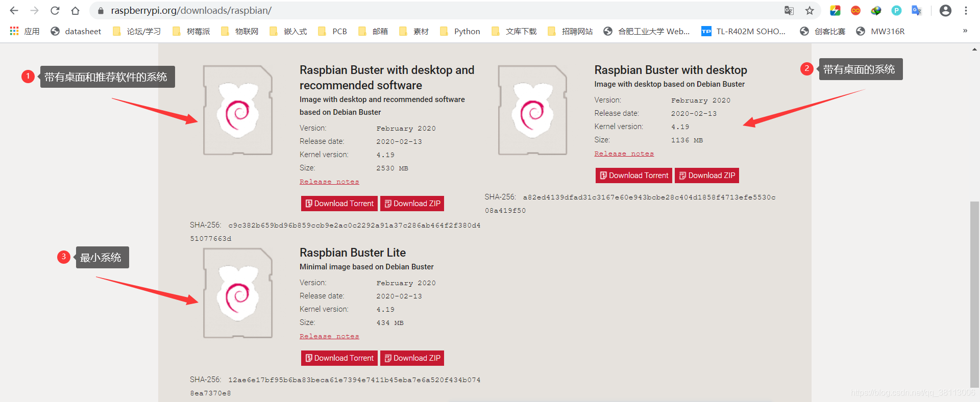Open the browser home page icon

coord(76,10)
